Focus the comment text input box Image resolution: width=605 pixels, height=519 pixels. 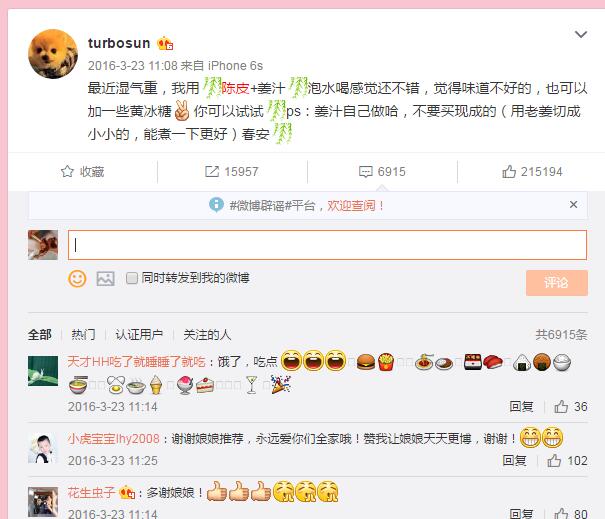coord(327,245)
